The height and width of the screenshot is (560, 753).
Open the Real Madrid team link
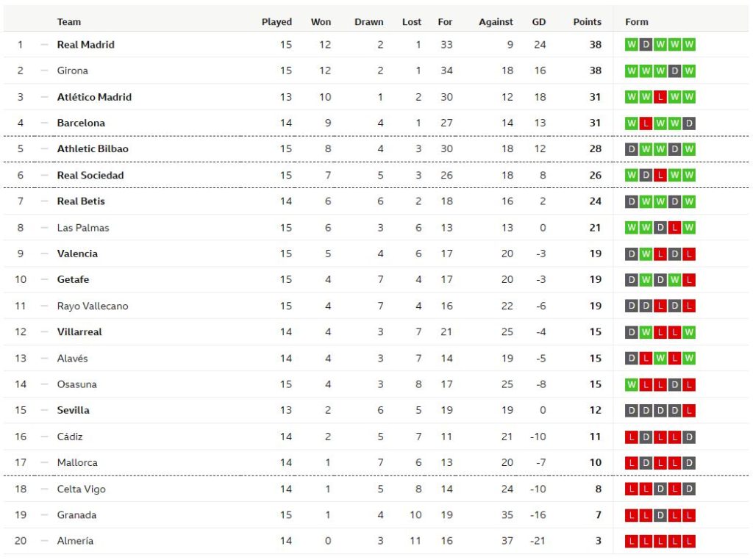click(x=86, y=45)
